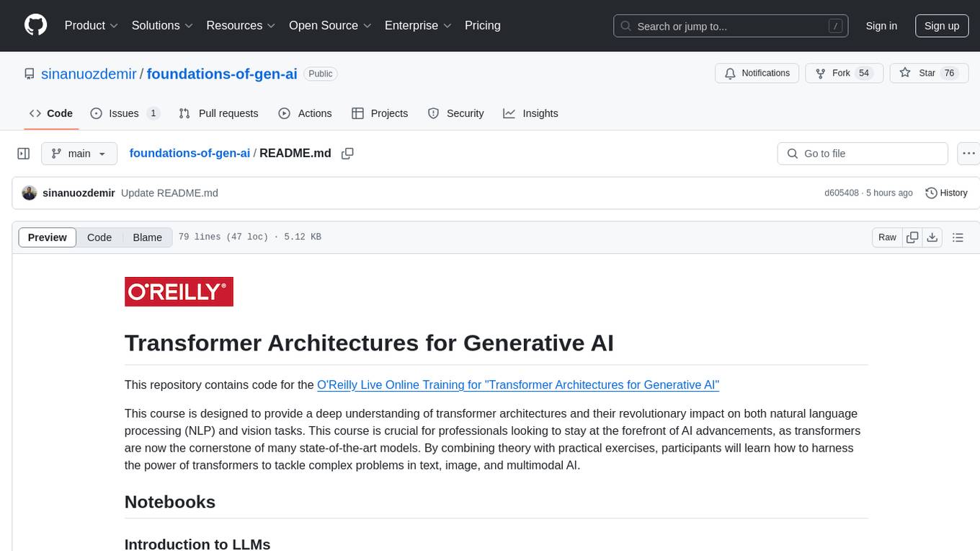Click the Transformer Architectures for Generative AI heading

[369, 343]
